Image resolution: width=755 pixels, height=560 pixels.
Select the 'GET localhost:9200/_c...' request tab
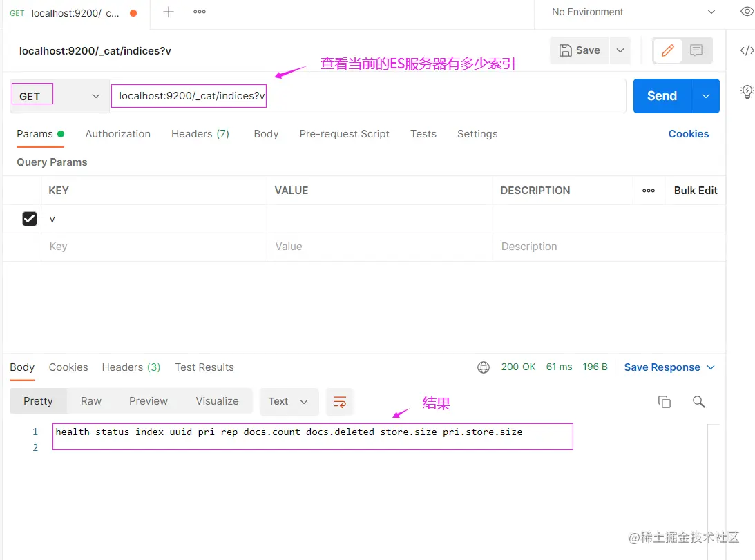pyautogui.click(x=75, y=13)
